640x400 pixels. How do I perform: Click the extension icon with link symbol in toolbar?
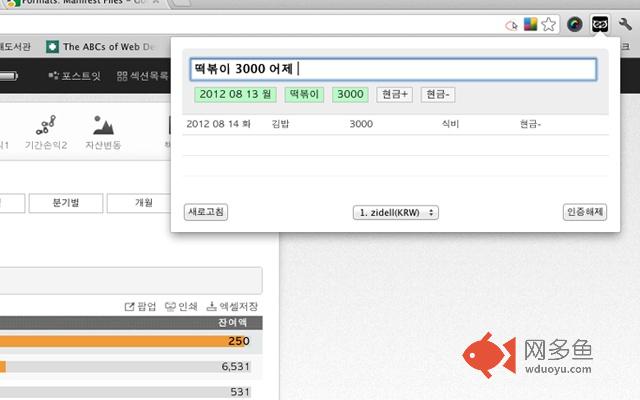click(600, 24)
